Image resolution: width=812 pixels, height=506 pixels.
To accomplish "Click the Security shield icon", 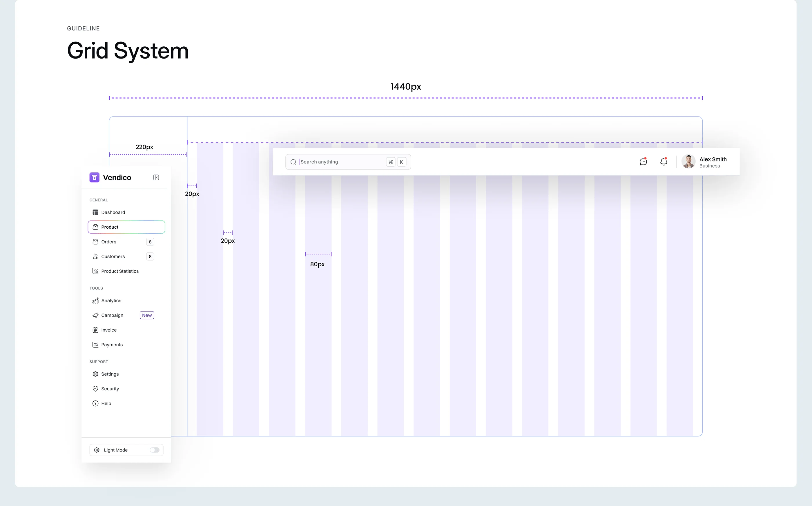I will point(95,389).
